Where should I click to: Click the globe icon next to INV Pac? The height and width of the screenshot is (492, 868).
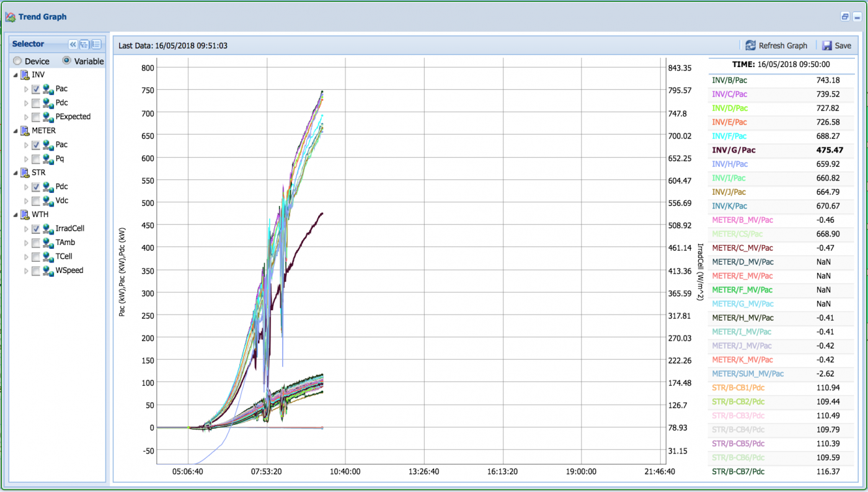point(48,89)
